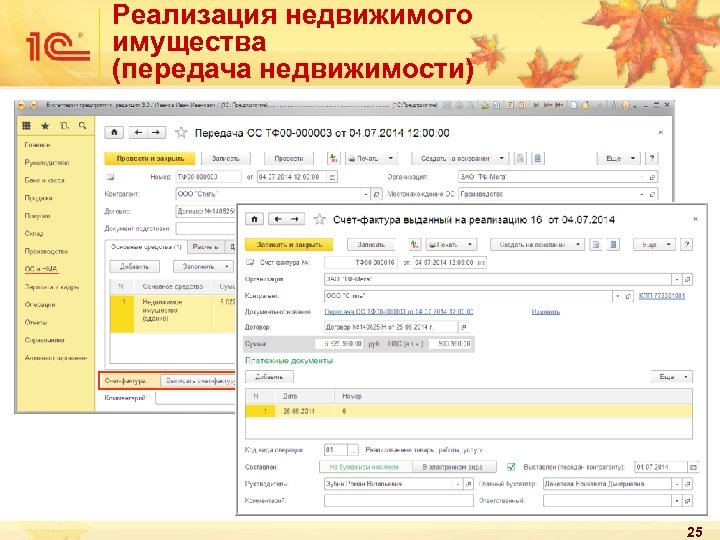Open Договор card icon in Счет-фактура

464,327
